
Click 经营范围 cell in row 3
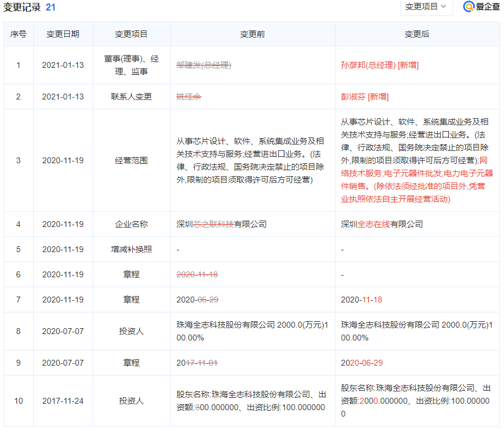(x=131, y=160)
